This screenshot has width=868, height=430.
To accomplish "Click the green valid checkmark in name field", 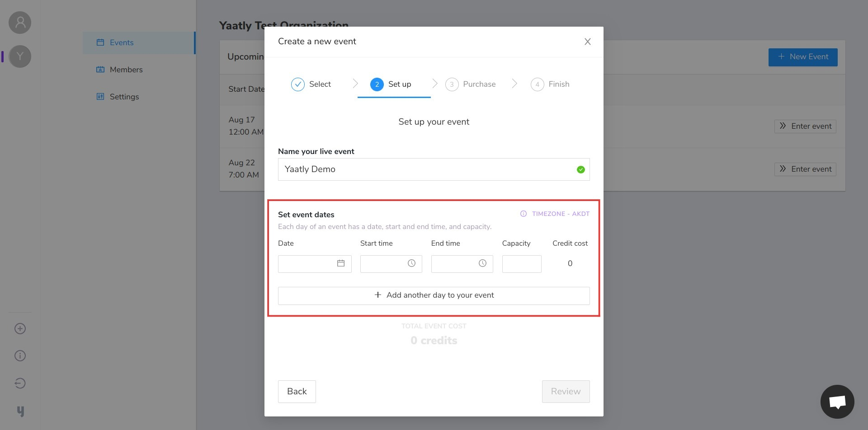I will 580,169.
